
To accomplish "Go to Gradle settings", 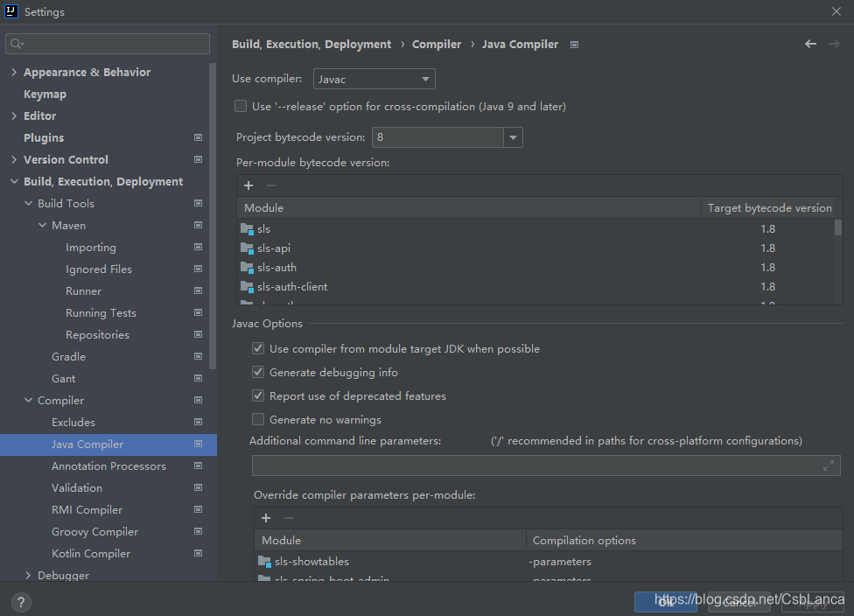I will (x=68, y=357).
